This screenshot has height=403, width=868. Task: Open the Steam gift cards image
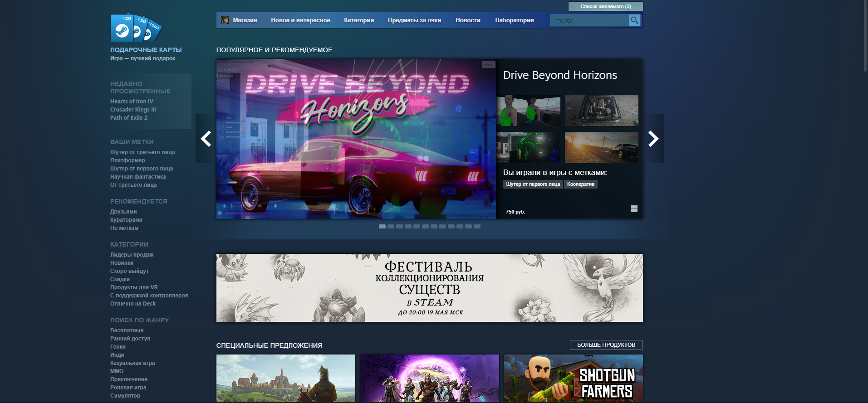click(136, 28)
